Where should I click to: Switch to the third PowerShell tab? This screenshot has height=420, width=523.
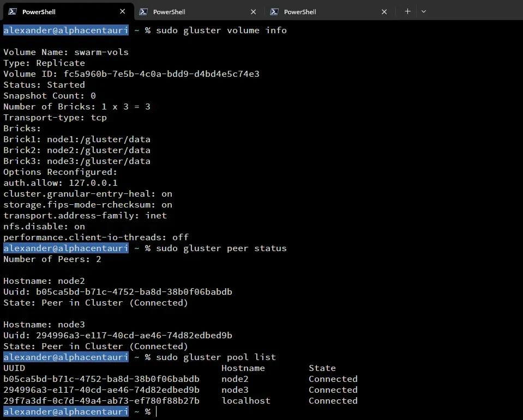click(x=300, y=11)
